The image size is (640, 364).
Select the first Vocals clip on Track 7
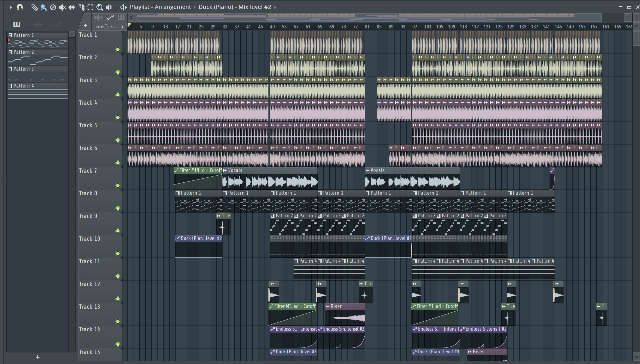pos(270,178)
